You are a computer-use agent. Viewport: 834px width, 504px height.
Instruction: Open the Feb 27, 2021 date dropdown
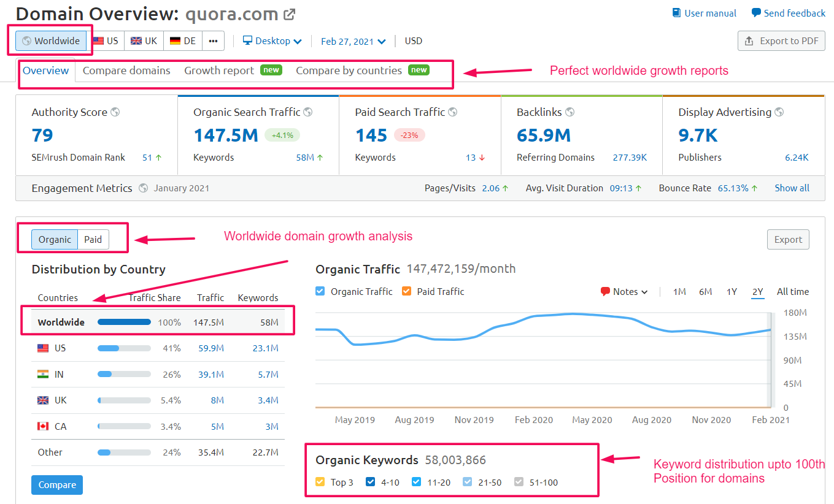tap(353, 42)
